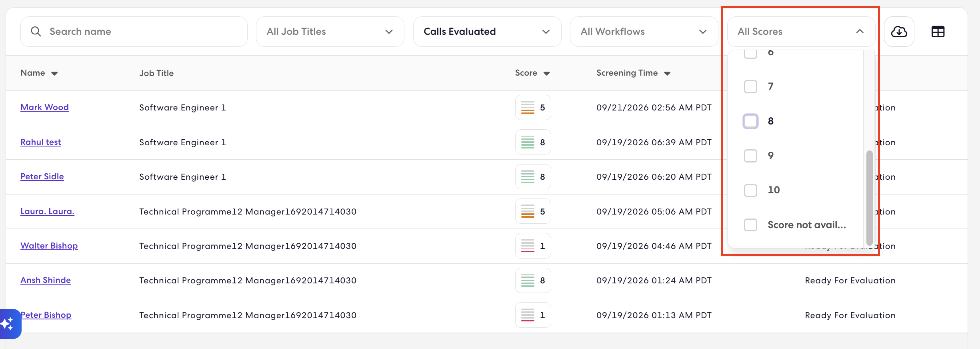Open the All Workflows dropdown

[644, 32]
